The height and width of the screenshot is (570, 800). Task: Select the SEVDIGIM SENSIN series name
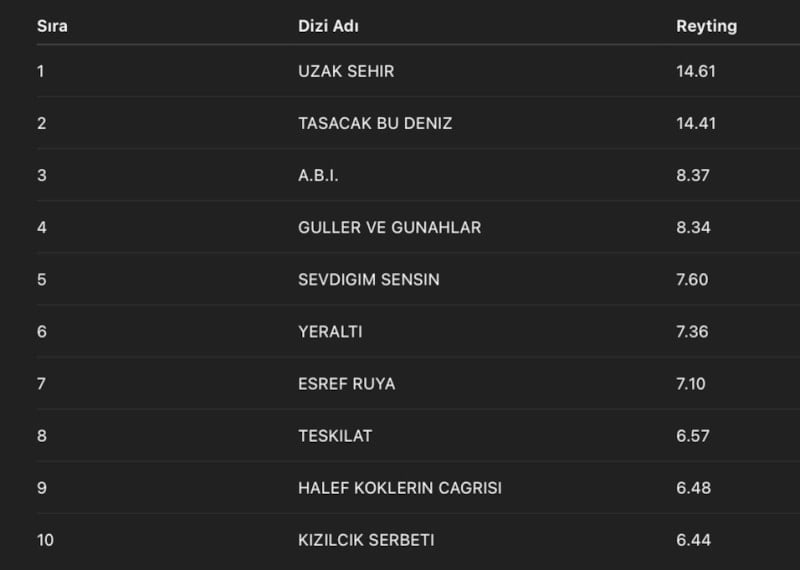[x=368, y=279]
